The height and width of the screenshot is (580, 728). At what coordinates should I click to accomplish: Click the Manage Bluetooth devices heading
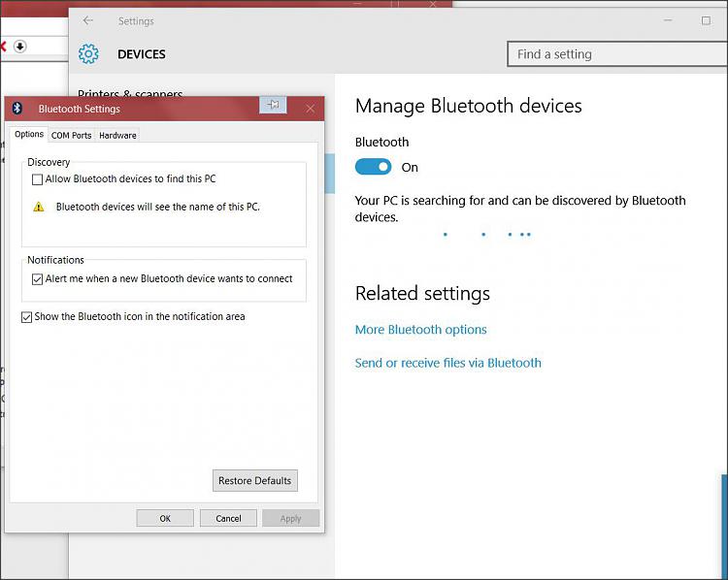(x=469, y=106)
